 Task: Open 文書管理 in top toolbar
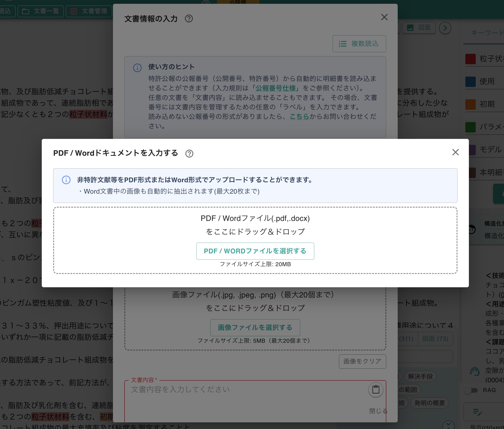point(89,11)
